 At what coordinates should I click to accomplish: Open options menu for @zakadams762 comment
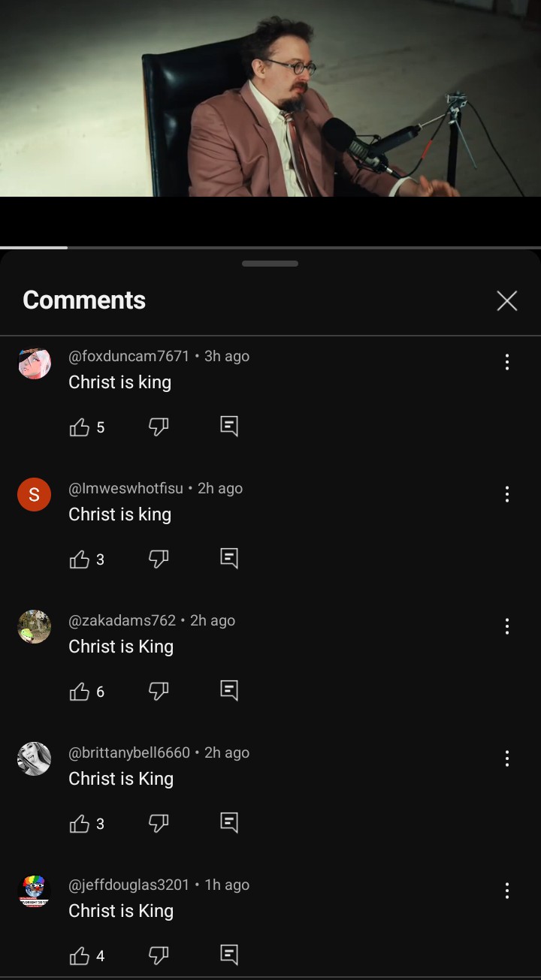tap(507, 626)
